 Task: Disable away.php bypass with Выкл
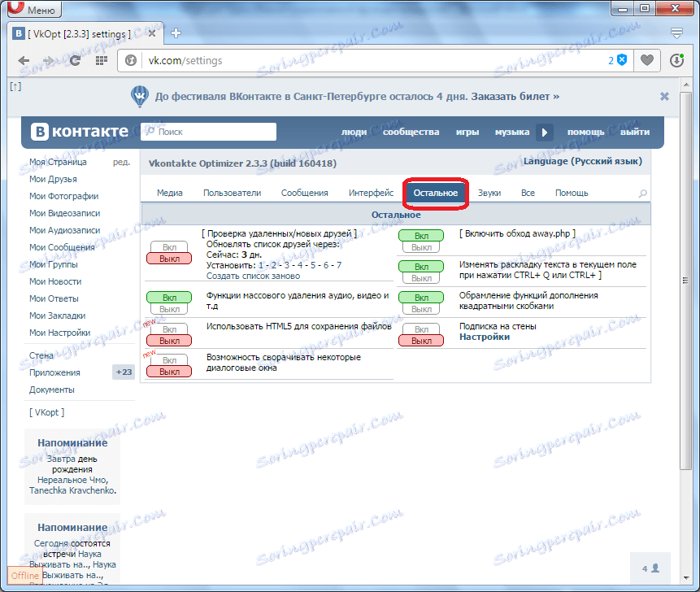point(421,247)
